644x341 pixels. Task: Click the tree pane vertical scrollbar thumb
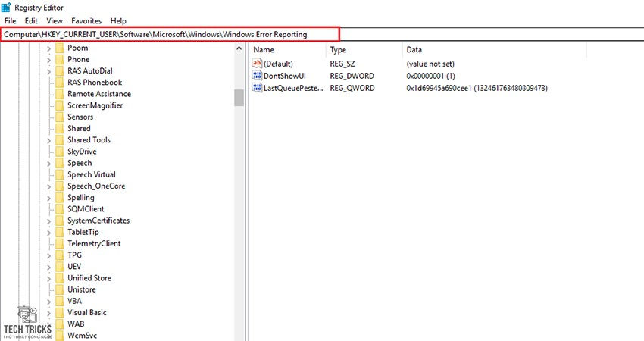(x=239, y=99)
